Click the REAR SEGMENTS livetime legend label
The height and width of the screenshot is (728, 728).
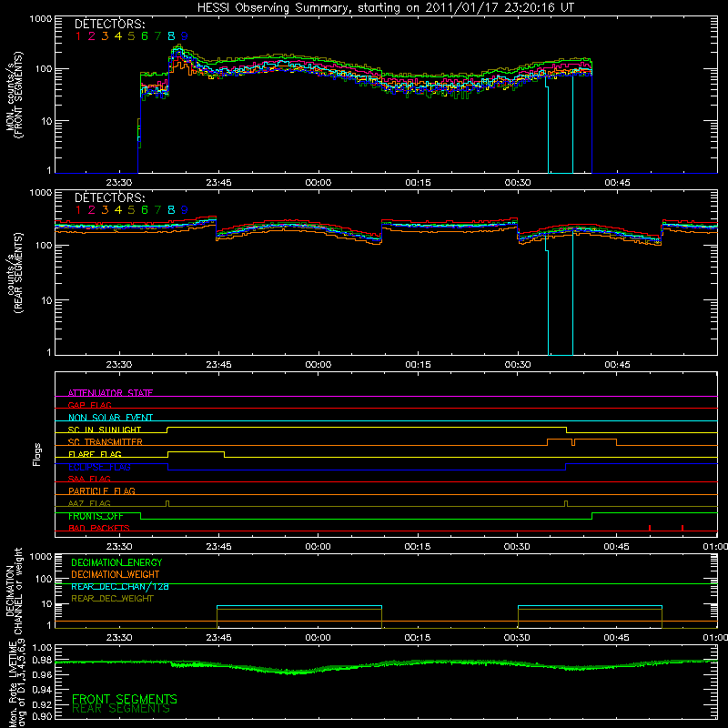coord(121,709)
